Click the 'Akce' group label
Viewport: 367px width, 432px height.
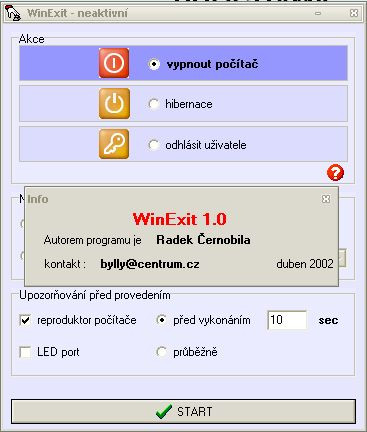tap(32, 39)
